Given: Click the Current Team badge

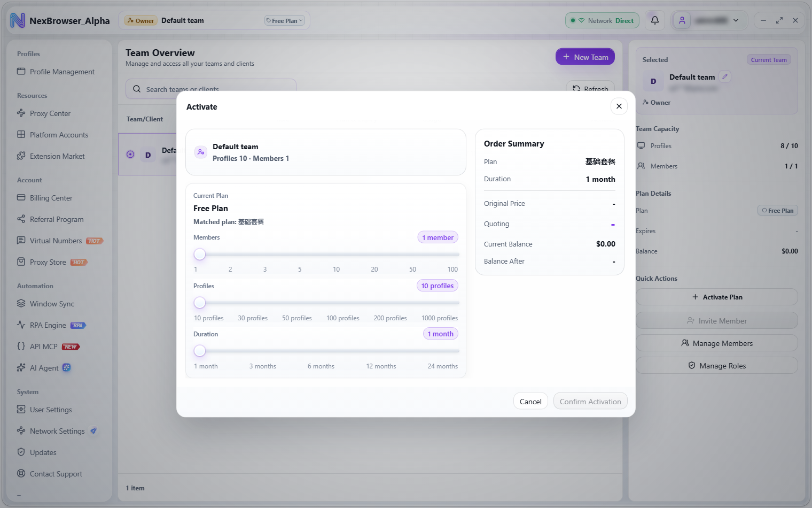Looking at the screenshot, I should (x=769, y=59).
